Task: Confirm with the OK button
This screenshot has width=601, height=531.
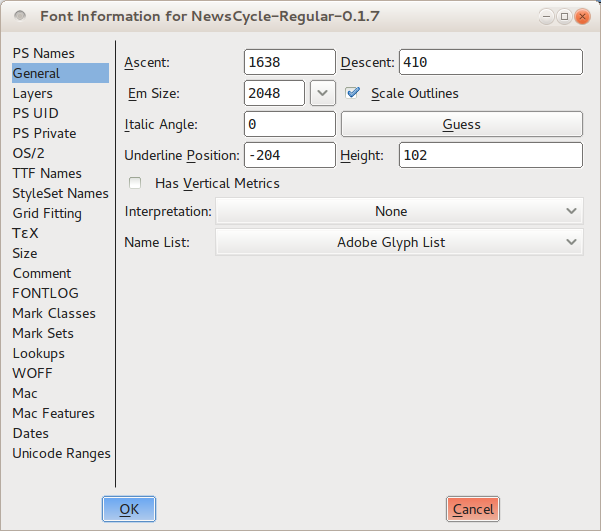Action: [x=129, y=509]
